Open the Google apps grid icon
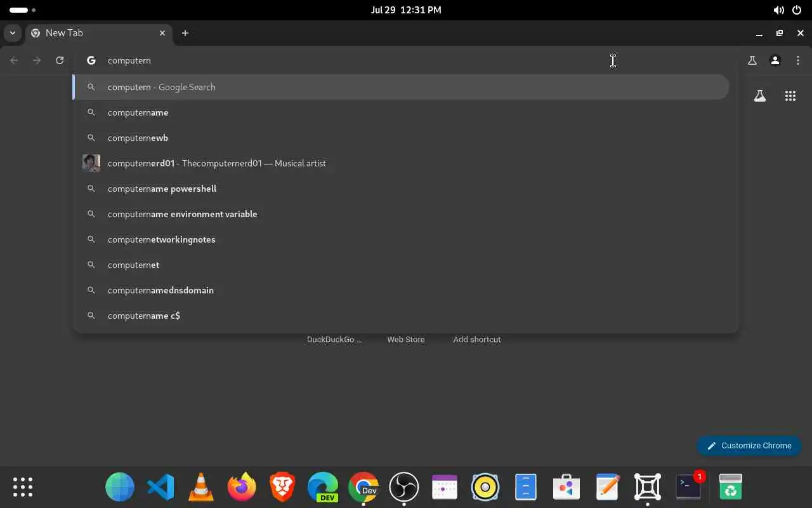This screenshot has width=812, height=508. click(x=790, y=96)
